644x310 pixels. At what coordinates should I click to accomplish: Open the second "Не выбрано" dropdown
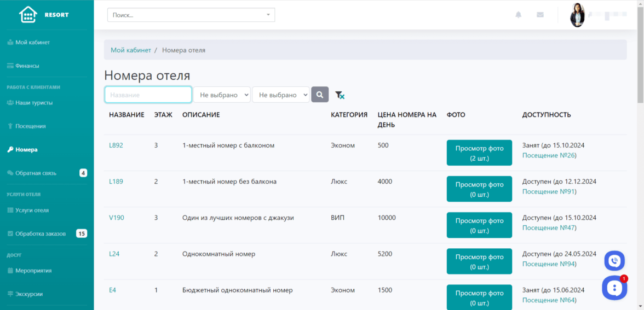click(280, 95)
